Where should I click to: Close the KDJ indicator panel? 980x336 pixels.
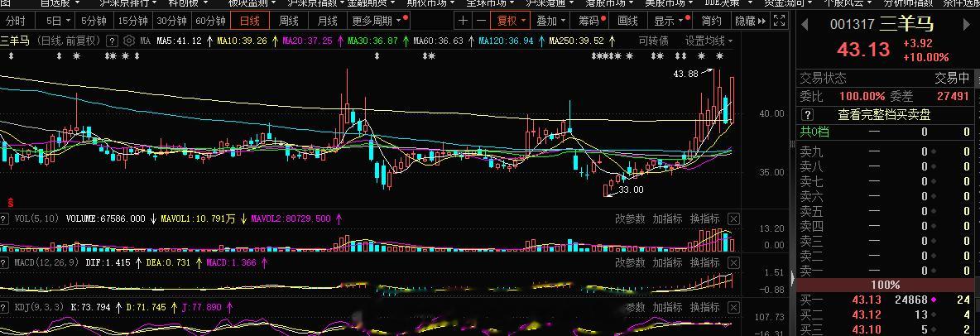(733, 307)
